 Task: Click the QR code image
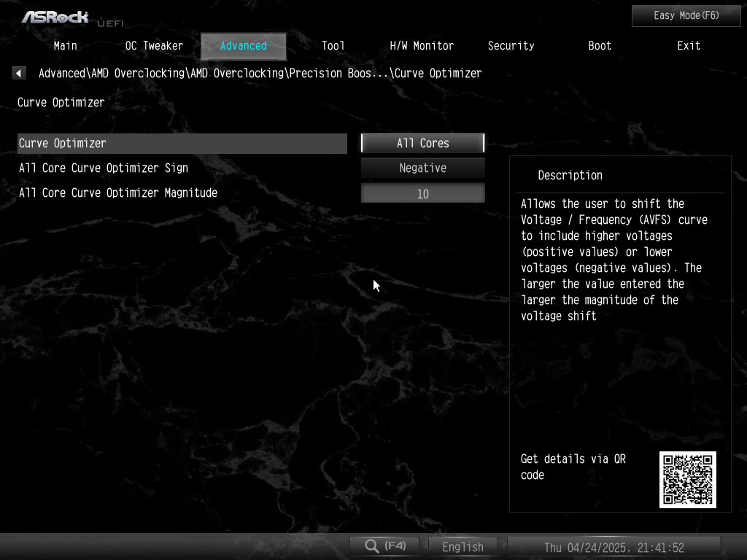[687, 479]
